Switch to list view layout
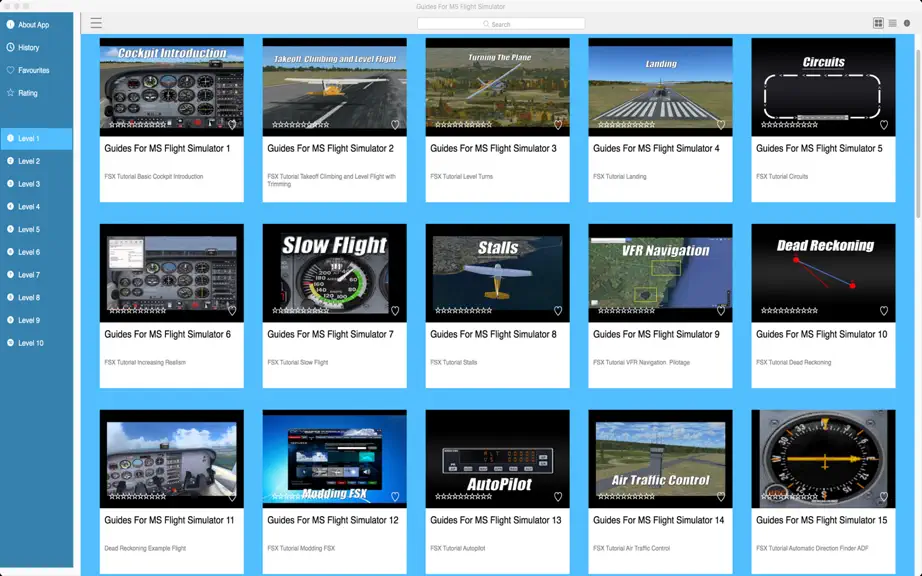Viewport: 922px width, 576px height. tap(893, 23)
